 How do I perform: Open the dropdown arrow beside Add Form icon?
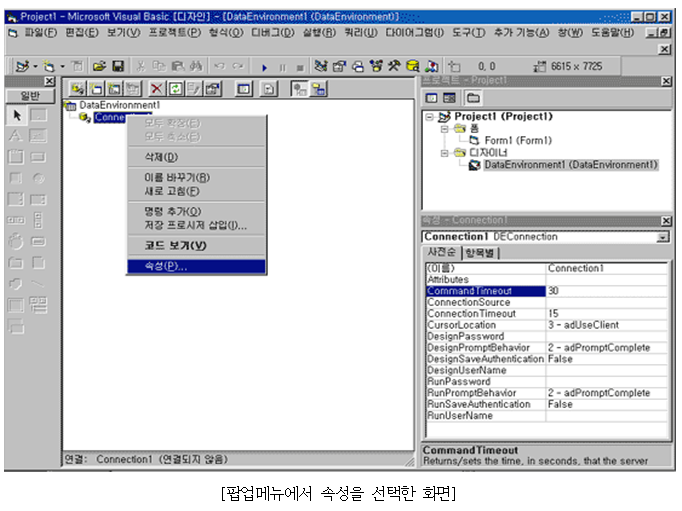pos(62,67)
